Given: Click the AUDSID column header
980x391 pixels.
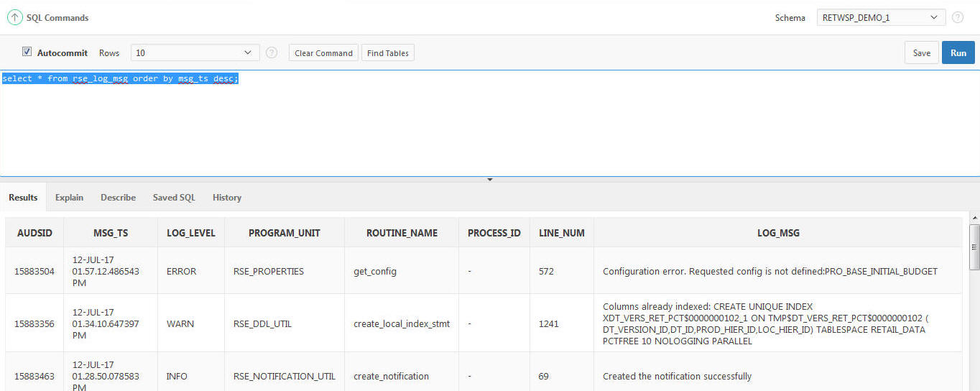Looking at the screenshot, I should (x=34, y=233).
